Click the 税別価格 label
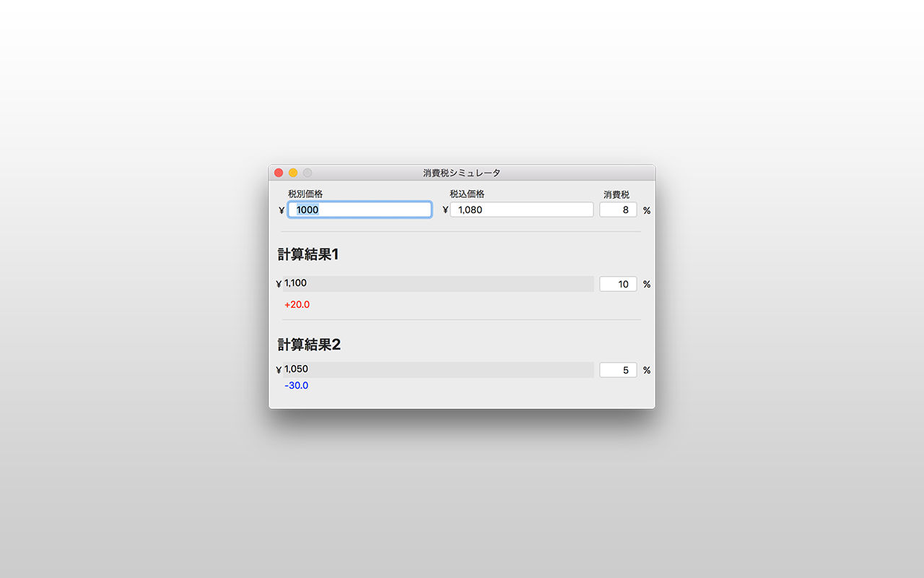 (x=305, y=194)
